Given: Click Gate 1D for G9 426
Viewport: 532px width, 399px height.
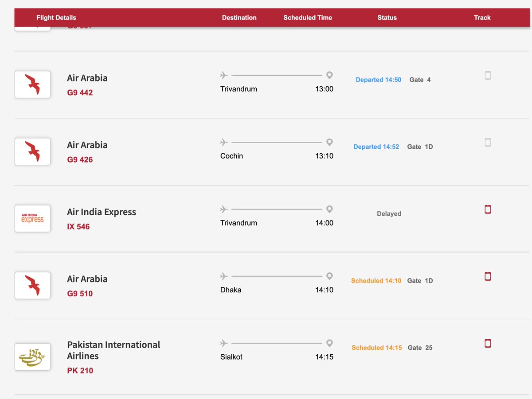Looking at the screenshot, I should pos(420,147).
